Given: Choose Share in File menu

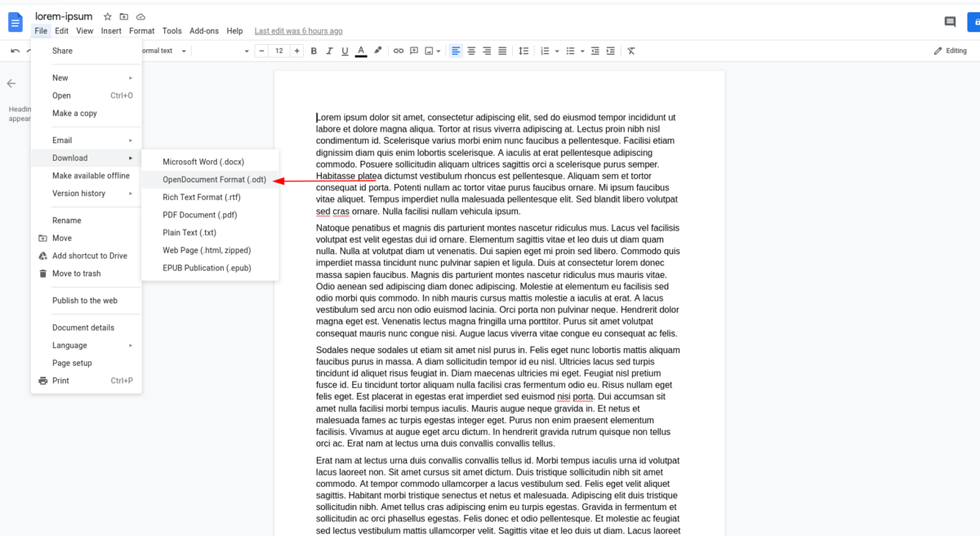Looking at the screenshot, I should [87, 51].
